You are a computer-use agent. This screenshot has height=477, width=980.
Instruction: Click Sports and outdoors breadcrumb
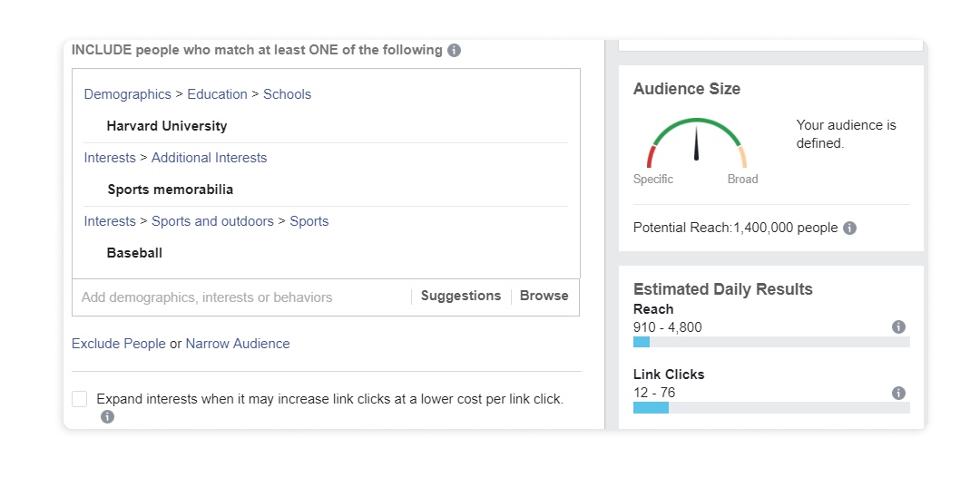coord(212,221)
